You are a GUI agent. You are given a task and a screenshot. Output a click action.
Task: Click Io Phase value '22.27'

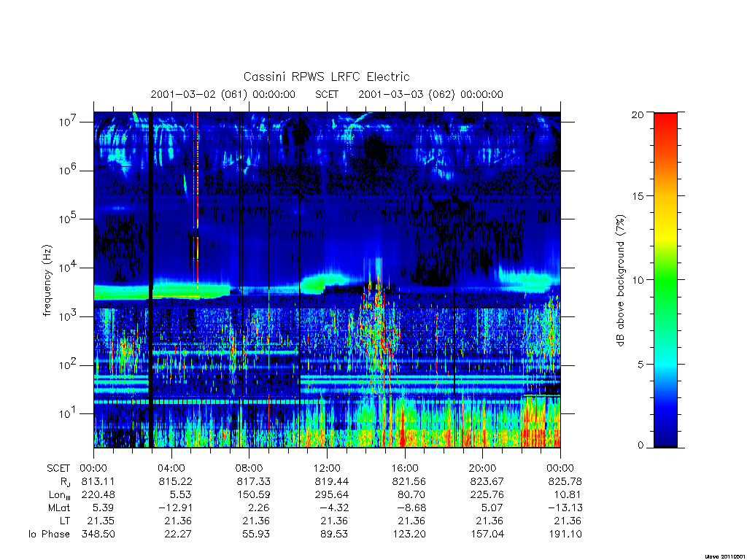click(178, 534)
